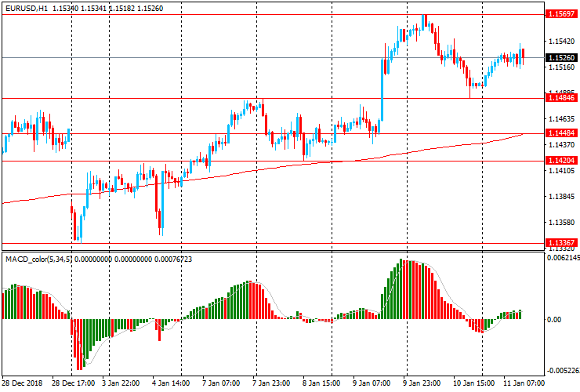Screen dimensions: 580x392
Task: Click the 1.13840 price scale value
Action: (x=560, y=197)
